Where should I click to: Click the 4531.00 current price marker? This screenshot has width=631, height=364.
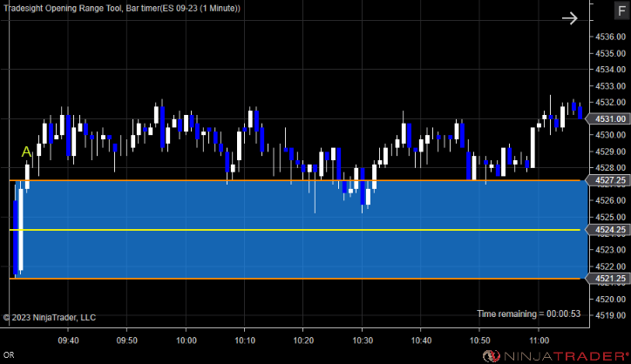607,119
